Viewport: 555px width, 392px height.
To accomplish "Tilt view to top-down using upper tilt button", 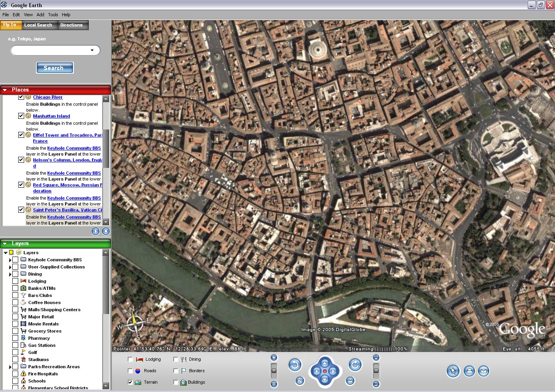I will (376, 358).
